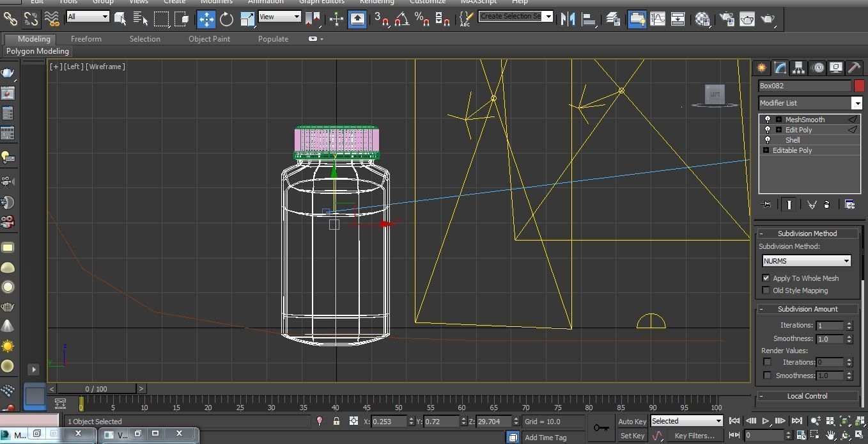Click the Align tool icon

(588, 19)
